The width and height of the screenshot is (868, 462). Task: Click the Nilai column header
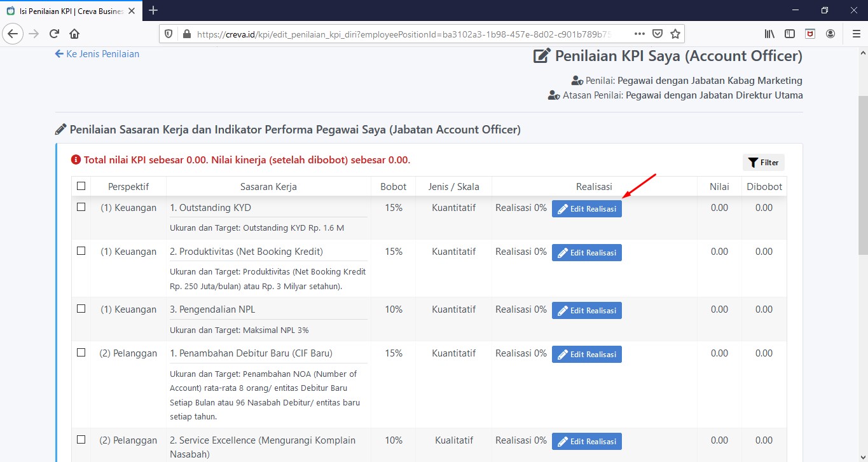point(719,187)
